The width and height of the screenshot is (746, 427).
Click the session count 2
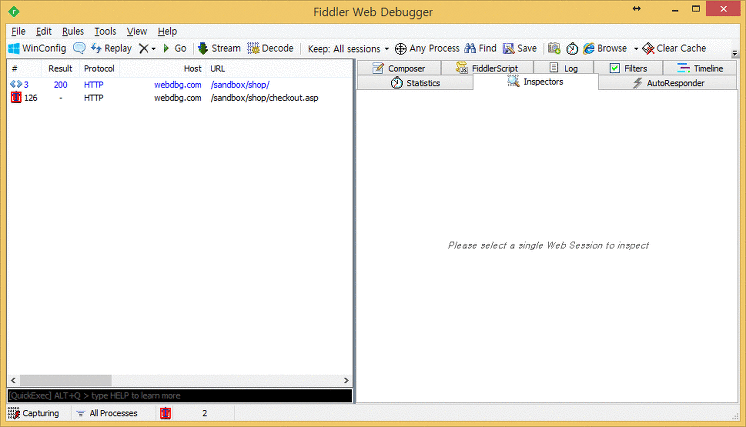click(x=205, y=413)
